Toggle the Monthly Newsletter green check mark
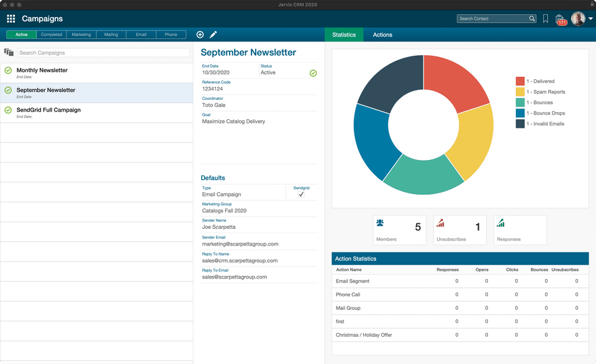Image resolution: width=596 pixels, height=364 pixels. click(8, 71)
